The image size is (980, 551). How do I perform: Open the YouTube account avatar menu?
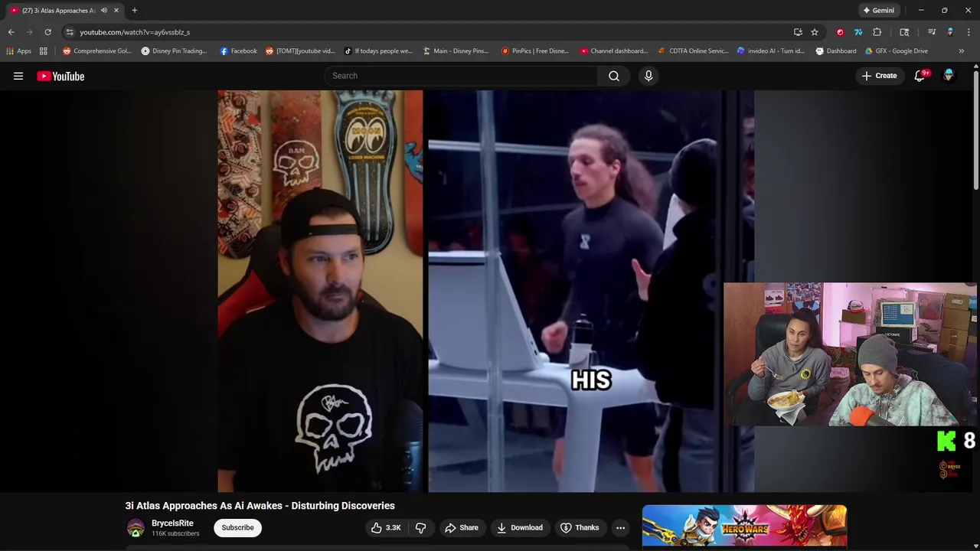click(x=949, y=76)
